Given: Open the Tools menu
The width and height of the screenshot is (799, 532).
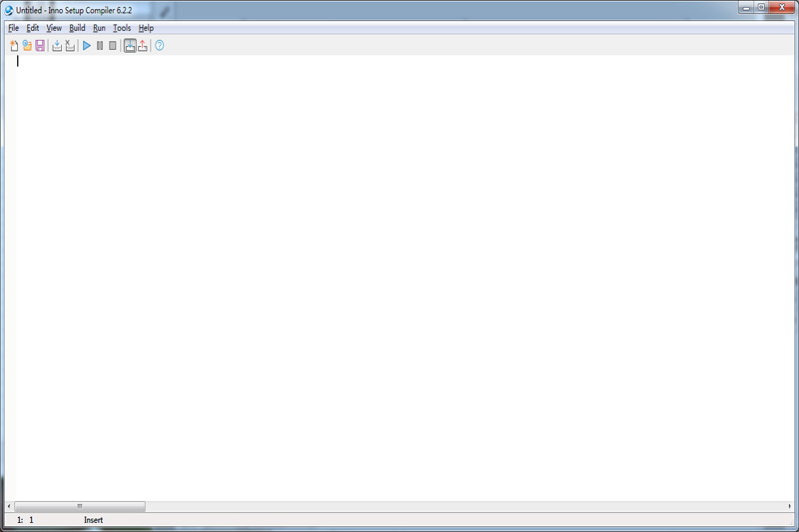Looking at the screenshot, I should pos(122,28).
